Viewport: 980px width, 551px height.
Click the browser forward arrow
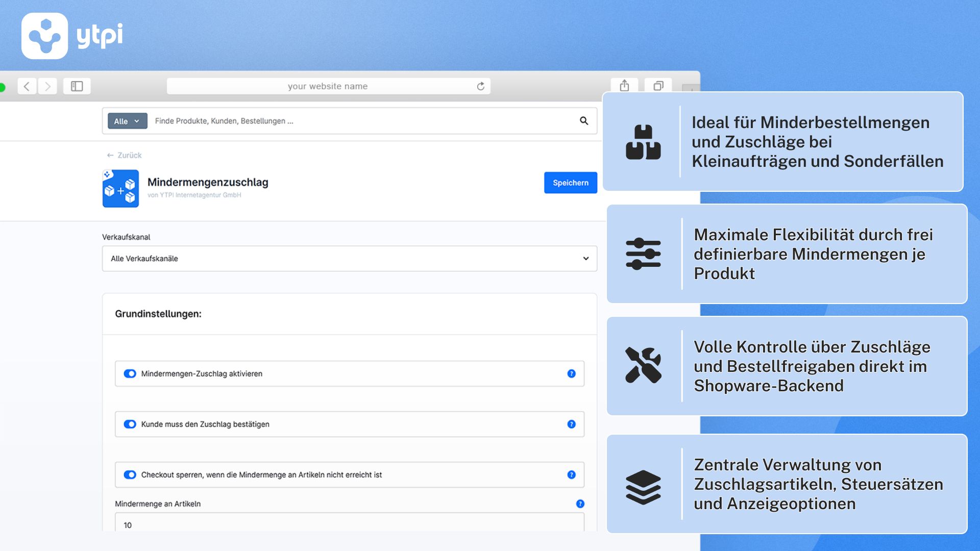click(x=47, y=86)
